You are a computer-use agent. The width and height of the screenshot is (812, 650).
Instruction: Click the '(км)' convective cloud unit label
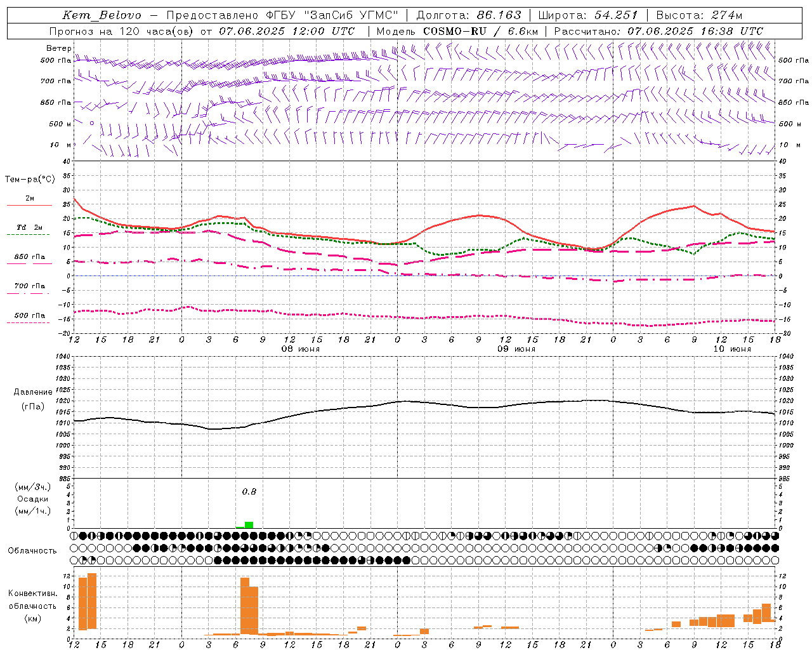point(32,618)
